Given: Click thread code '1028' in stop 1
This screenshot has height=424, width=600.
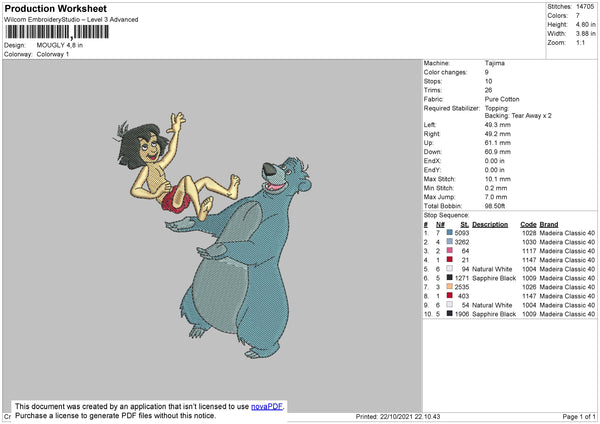Looking at the screenshot, I should coord(529,233).
